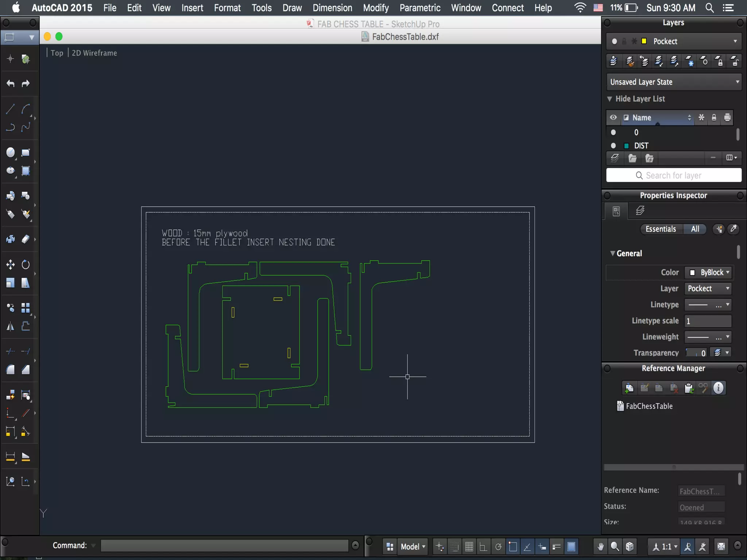The width and height of the screenshot is (747, 560).
Task: Click the Zoom magnifier in status bar
Action: click(x=615, y=547)
